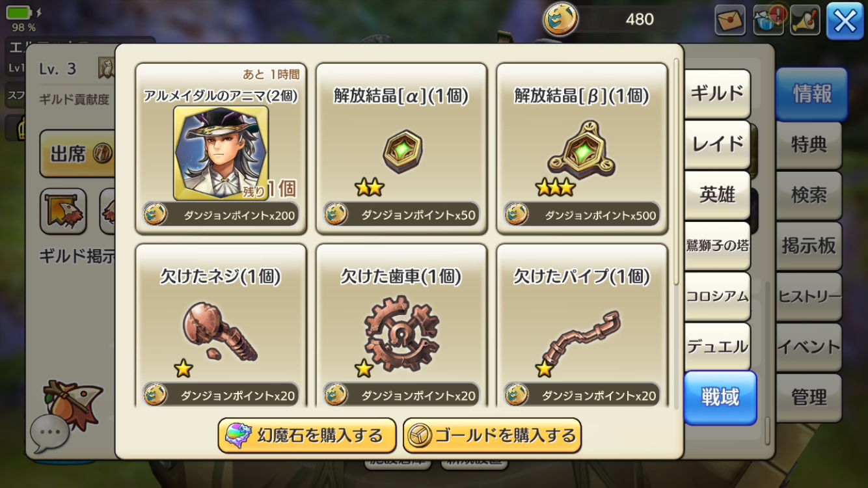This screenshot has height=488, width=868.
Task: Close the screen with the X button
Action: [x=845, y=21]
